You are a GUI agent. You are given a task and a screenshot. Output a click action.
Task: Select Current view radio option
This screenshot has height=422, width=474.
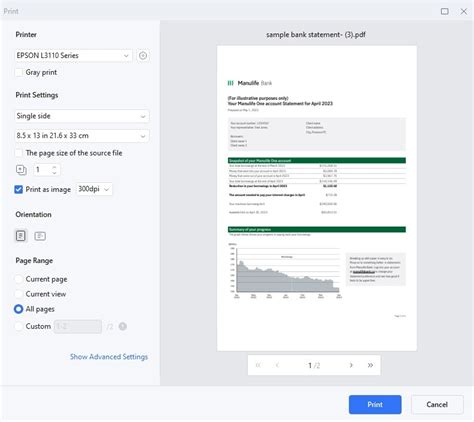point(19,294)
